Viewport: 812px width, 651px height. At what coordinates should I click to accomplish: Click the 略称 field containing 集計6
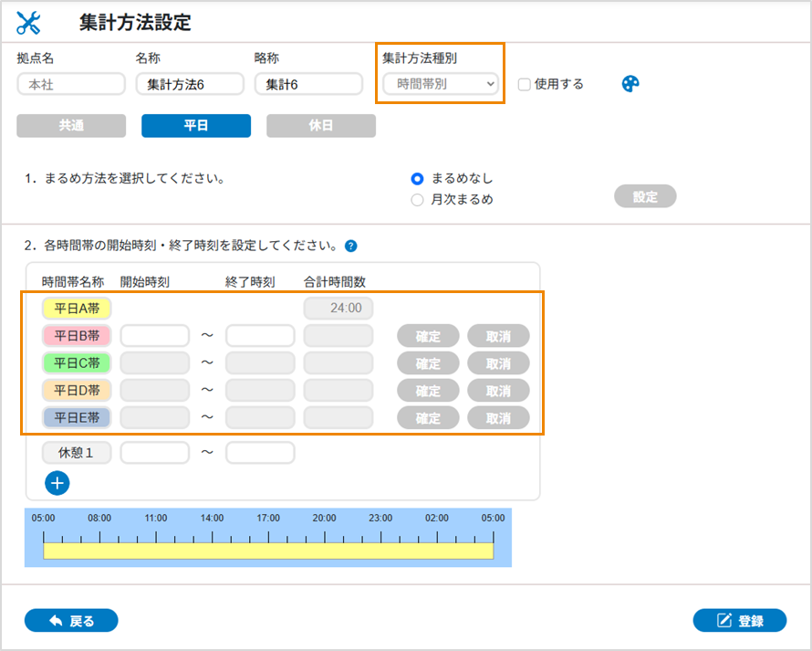point(308,83)
